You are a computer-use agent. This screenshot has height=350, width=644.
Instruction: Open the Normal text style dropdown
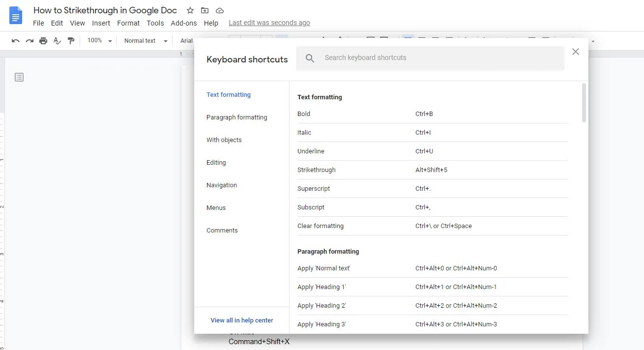pyautogui.click(x=146, y=41)
